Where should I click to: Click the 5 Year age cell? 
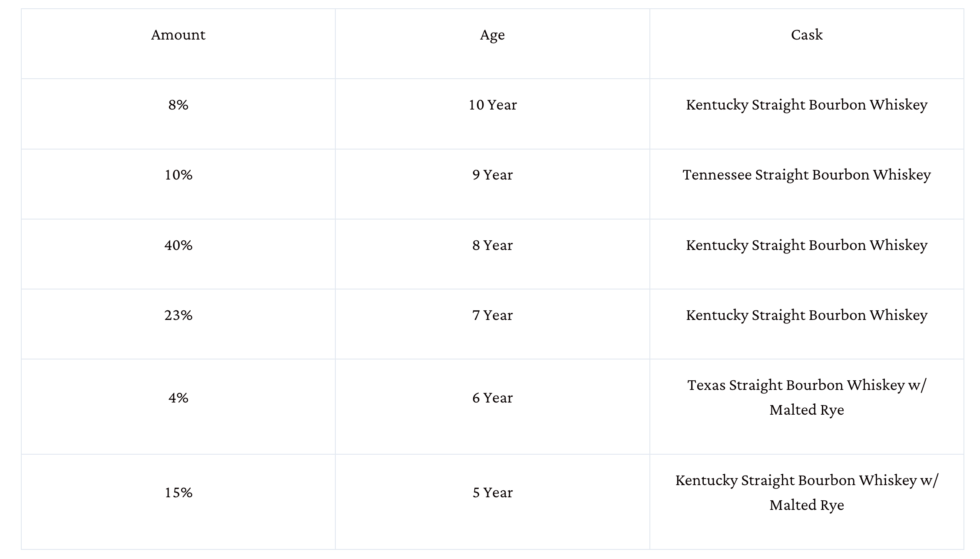492,492
